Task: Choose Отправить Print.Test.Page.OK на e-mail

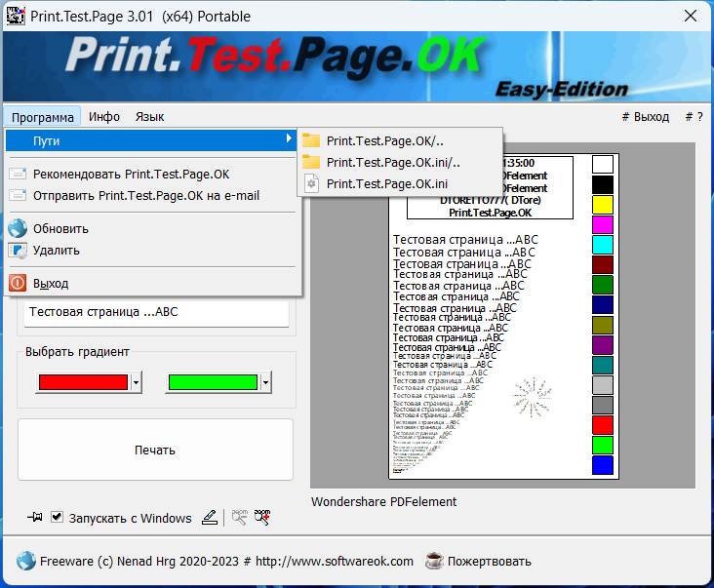Action: (x=153, y=195)
